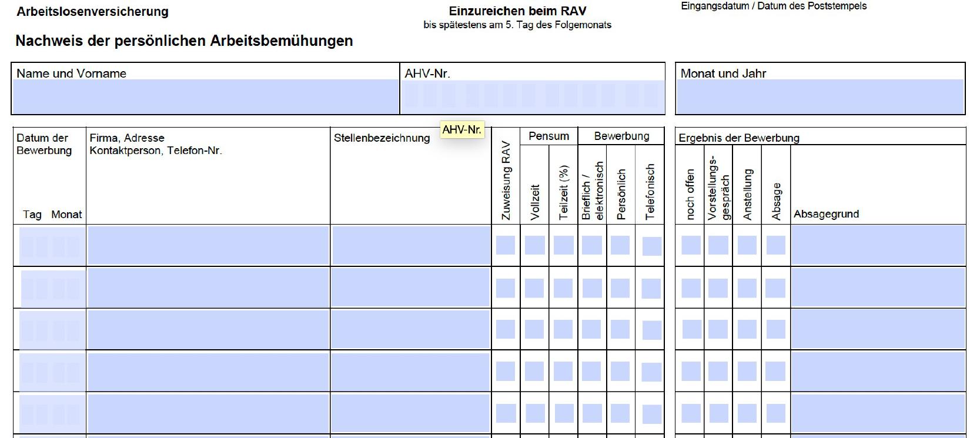
Task: Enable Zuweisung RAV in the fourth row
Action: point(506,371)
